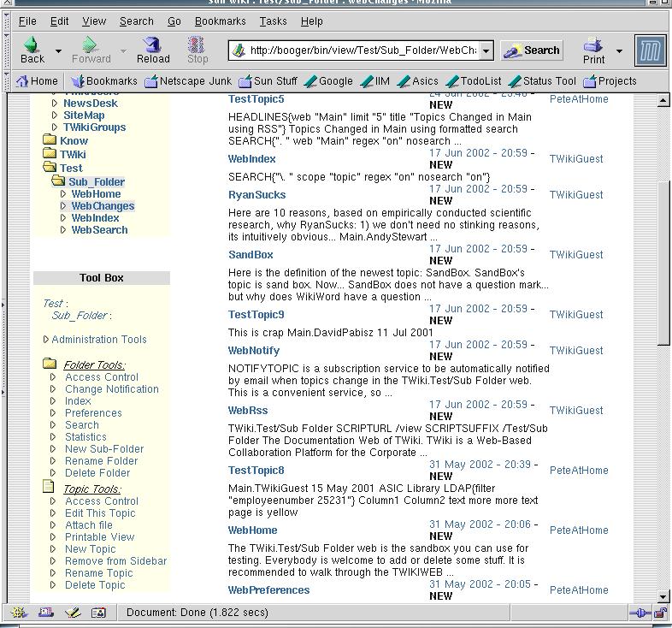Expand the Know folder in sidebar
672x628 pixels.
click(x=74, y=141)
